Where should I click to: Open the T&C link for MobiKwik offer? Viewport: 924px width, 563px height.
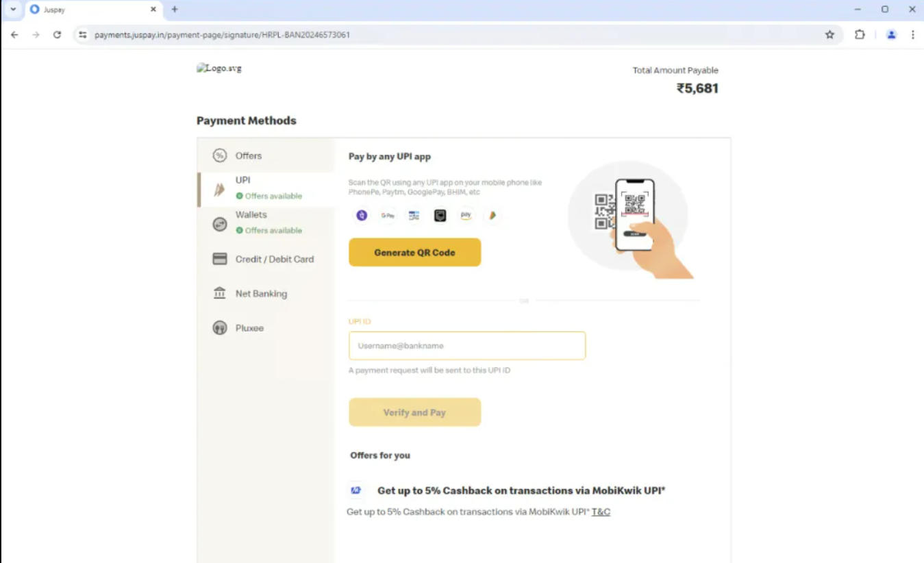pyautogui.click(x=601, y=512)
